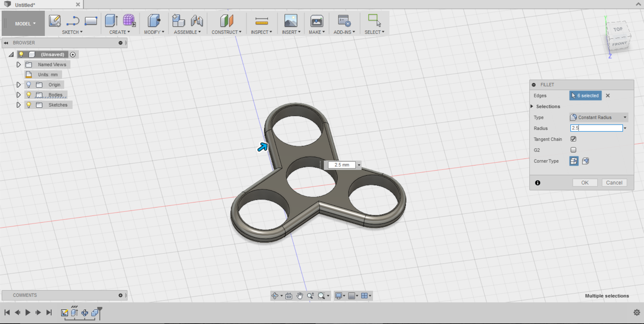Toggle visibility bulb of Sketches folder
644x324 pixels.
click(29, 105)
